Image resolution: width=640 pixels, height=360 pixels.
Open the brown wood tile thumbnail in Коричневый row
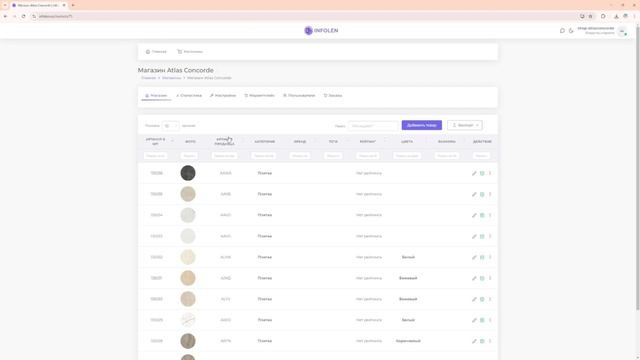[188, 341]
